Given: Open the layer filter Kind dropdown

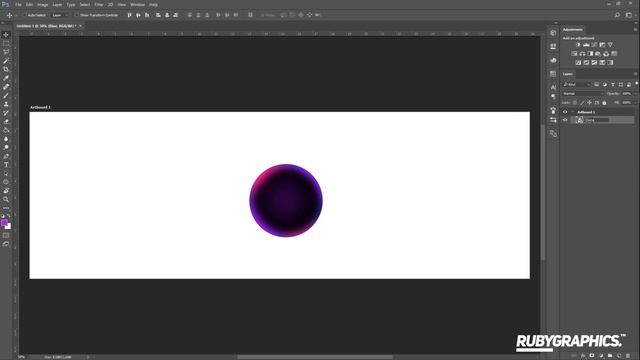Looking at the screenshot, I should [x=577, y=84].
